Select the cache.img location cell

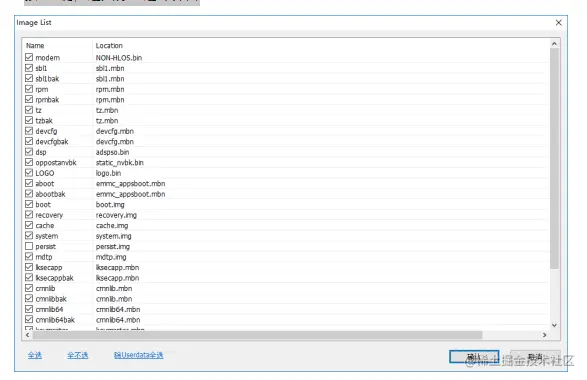112,225
